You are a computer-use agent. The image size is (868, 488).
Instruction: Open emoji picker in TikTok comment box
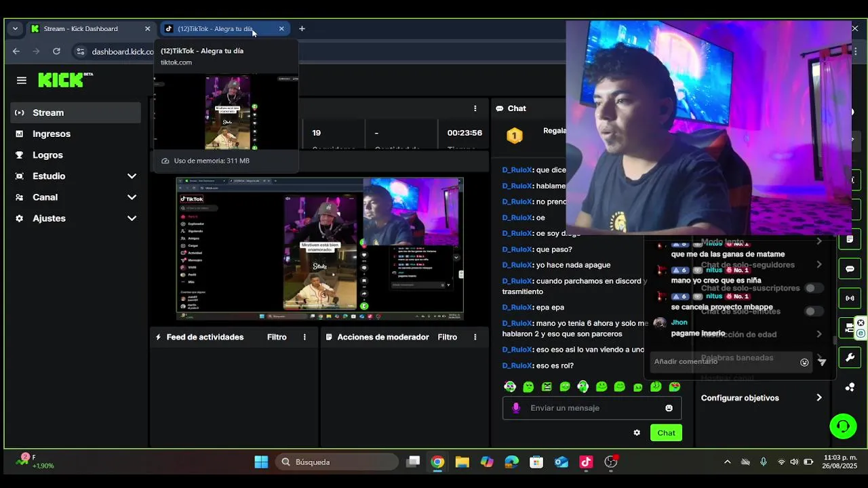point(804,362)
